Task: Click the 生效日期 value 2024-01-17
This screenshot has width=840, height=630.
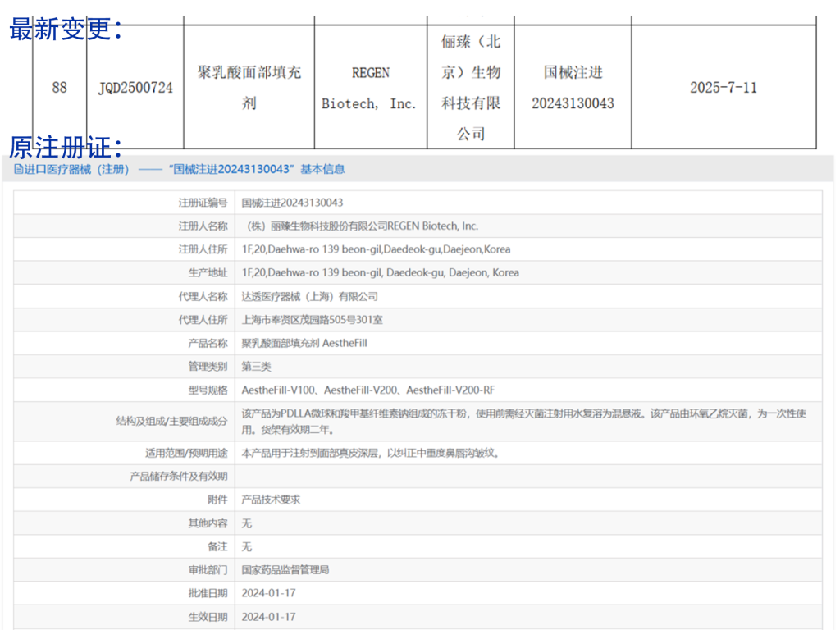Action: [x=268, y=617]
